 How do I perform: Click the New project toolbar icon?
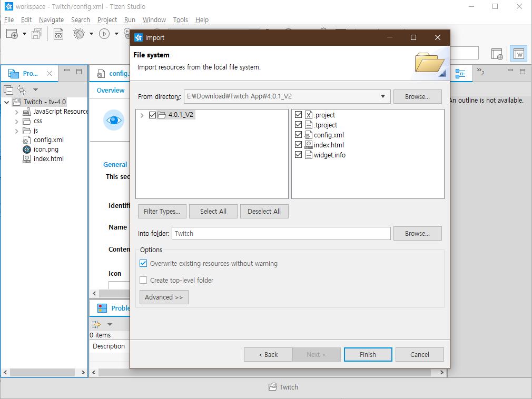(x=12, y=34)
